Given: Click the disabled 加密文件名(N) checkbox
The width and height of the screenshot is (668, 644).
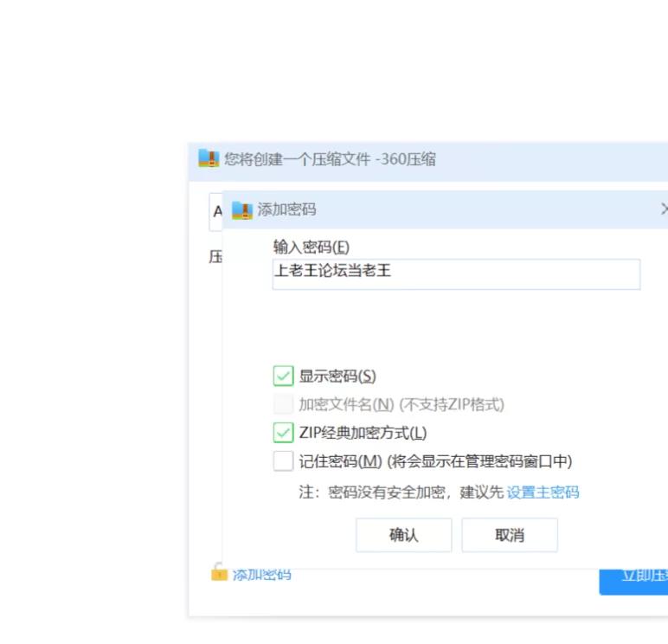Looking at the screenshot, I should coord(283,404).
